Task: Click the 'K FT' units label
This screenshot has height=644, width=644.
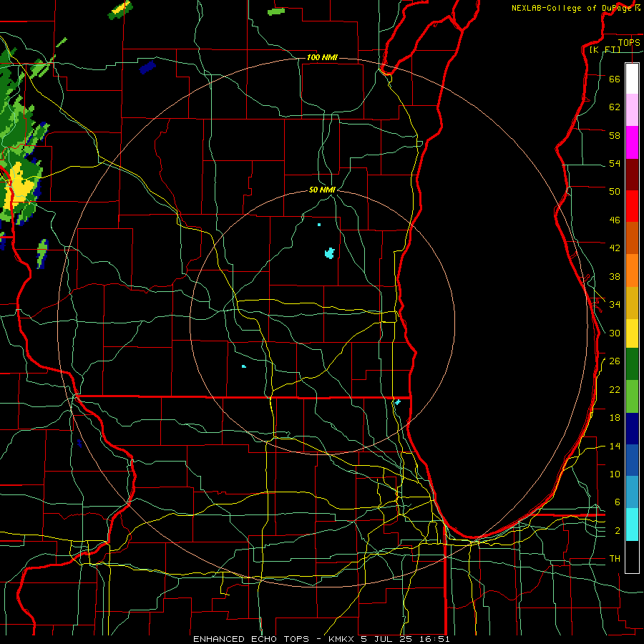Action: (x=605, y=50)
